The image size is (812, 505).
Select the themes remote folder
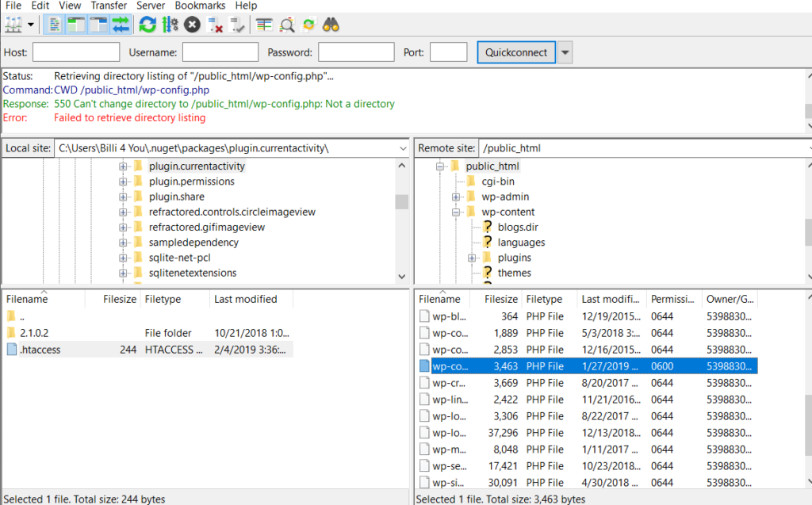click(514, 273)
